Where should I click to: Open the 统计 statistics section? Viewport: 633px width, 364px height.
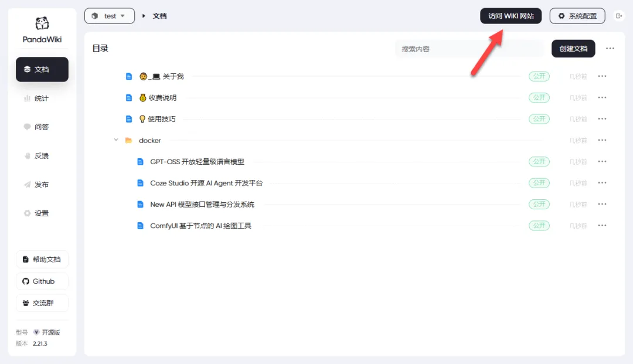[42, 98]
